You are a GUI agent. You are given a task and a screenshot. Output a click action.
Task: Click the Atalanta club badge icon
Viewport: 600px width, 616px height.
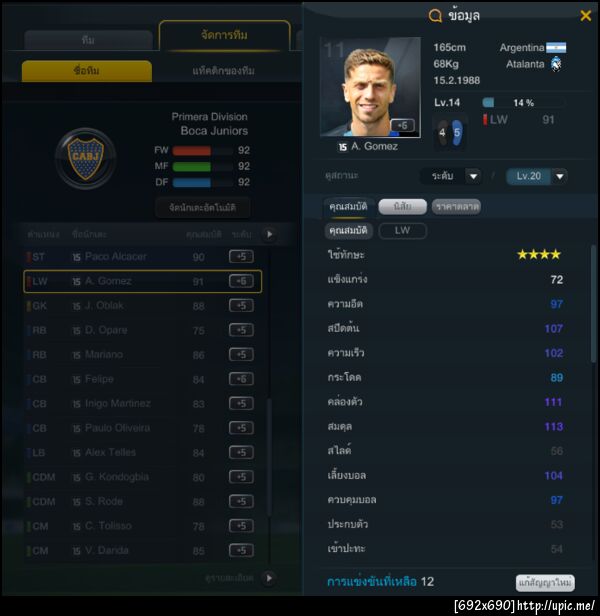pyautogui.click(x=556, y=64)
